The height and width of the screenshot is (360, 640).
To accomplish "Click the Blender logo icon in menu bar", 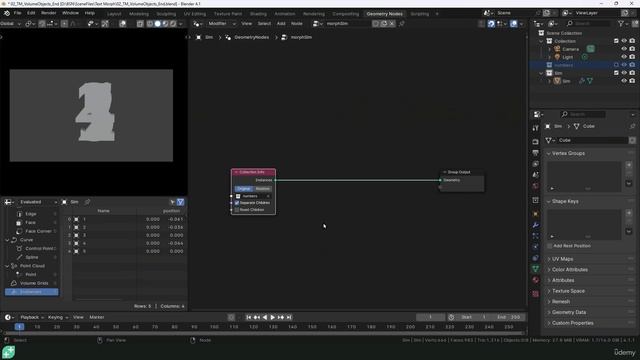I will [7, 13].
